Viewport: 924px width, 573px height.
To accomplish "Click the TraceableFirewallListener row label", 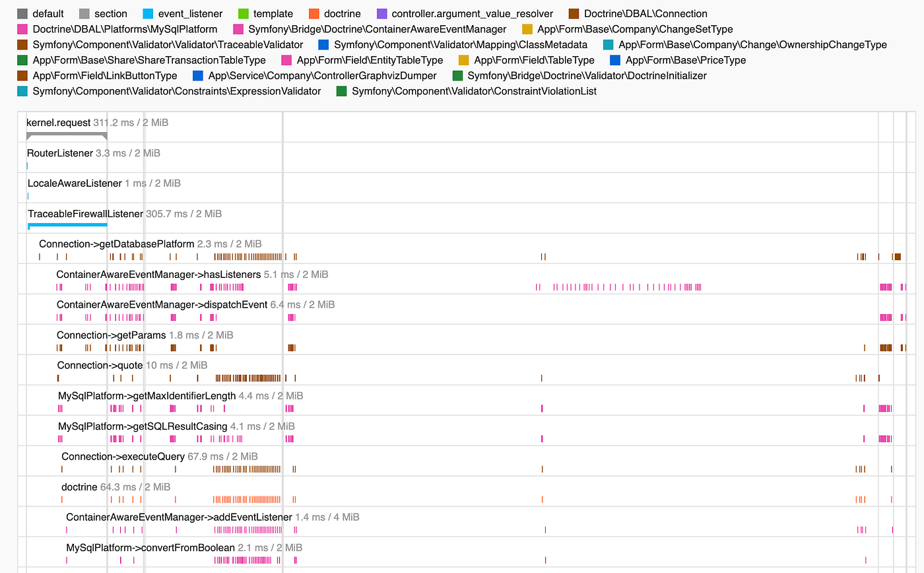I will (x=85, y=213).
